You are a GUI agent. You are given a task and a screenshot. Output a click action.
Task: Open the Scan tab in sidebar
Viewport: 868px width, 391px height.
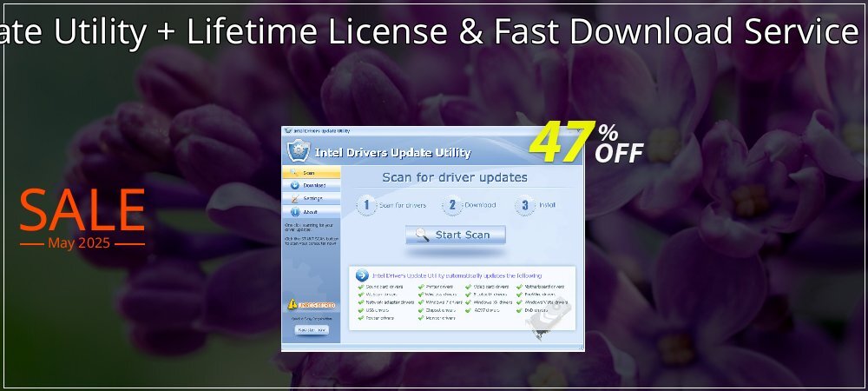pyautogui.click(x=311, y=173)
